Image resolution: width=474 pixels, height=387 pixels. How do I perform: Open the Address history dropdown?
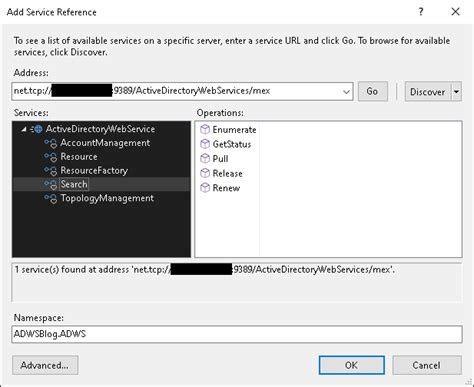(x=346, y=91)
